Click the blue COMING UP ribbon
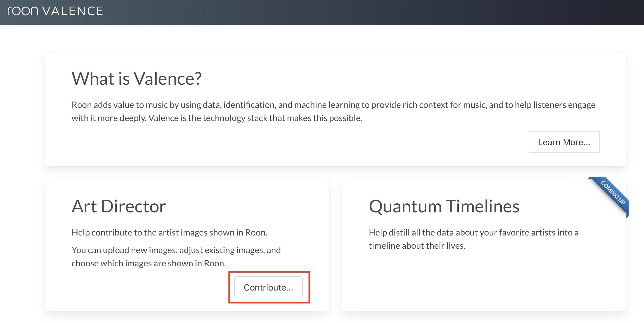 (613, 193)
